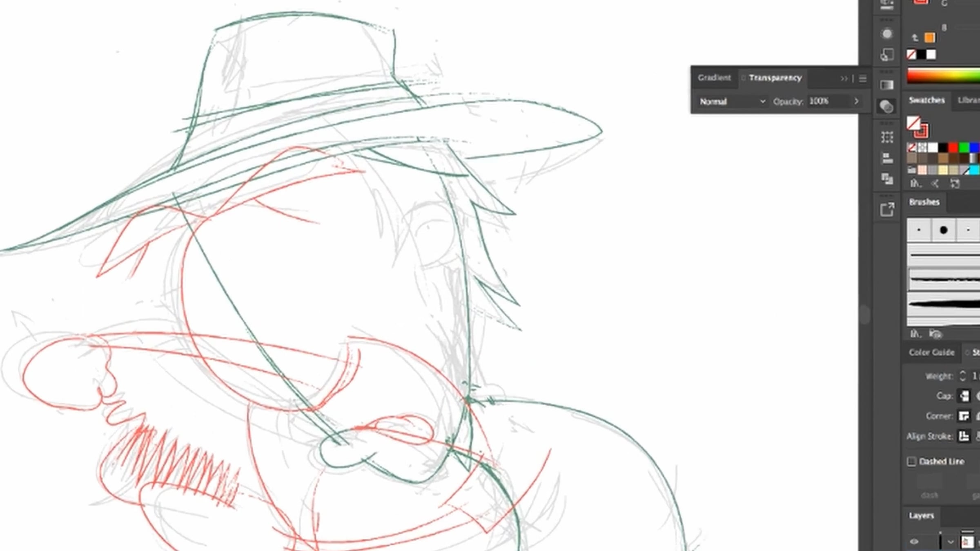Open the Transform panel icon
This screenshot has width=980, height=551.
click(886, 137)
